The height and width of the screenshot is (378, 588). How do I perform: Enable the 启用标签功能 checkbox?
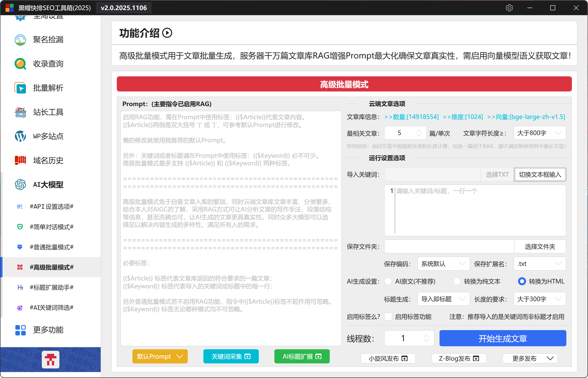(388, 317)
